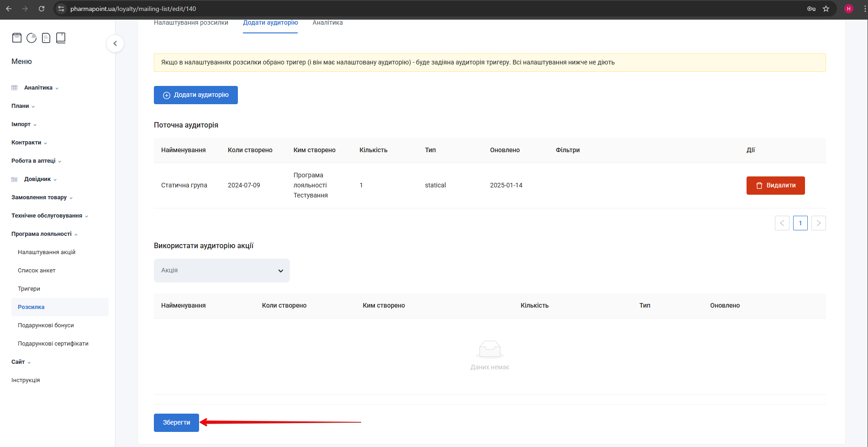
Task: Expand the Замовлення товару section
Action: (42, 197)
